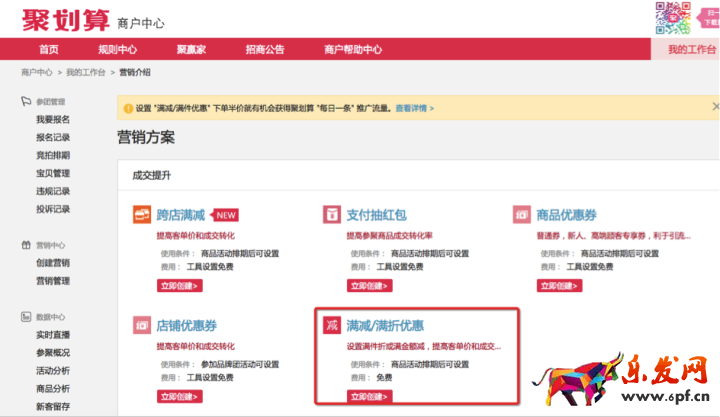This screenshot has height=417, width=720.
Task: Open the 跨店满减 title link
Action: click(x=180, y=215)
